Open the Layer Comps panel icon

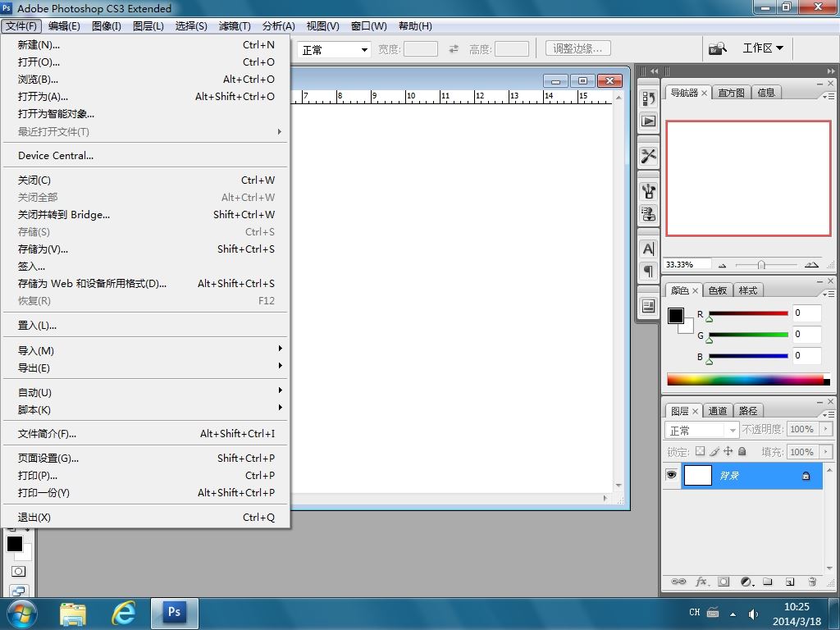pos(648,306)
